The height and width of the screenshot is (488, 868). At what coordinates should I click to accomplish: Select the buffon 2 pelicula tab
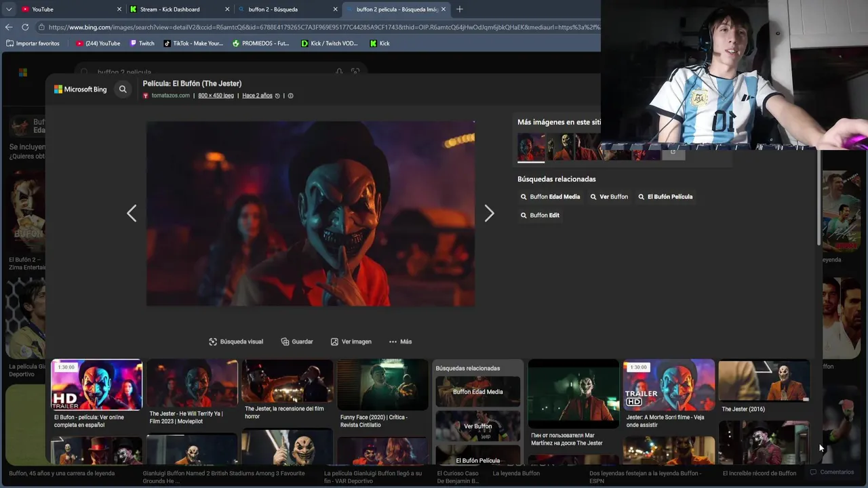(x=396, y=9)
